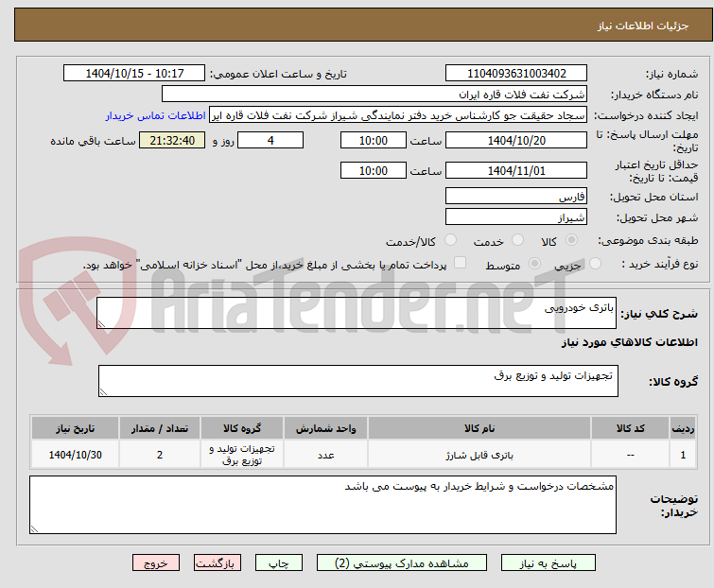Click the خروج exit button

point(156,563)
